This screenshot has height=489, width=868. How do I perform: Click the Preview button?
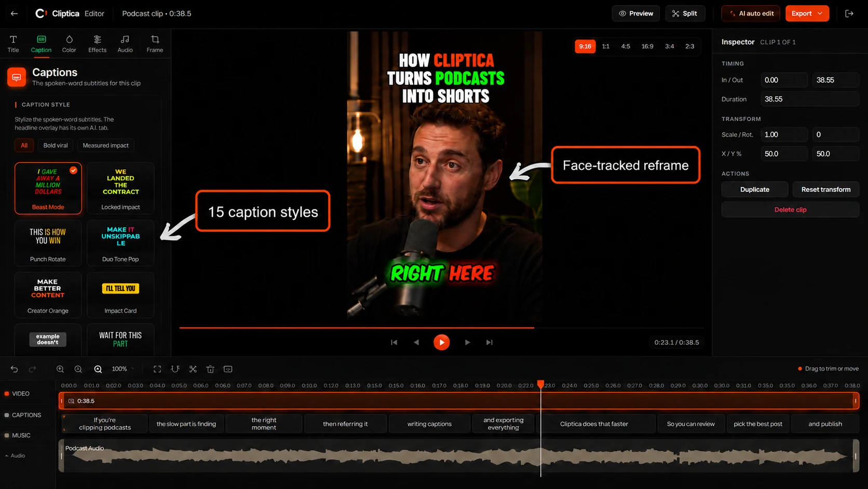pos(636,14)
